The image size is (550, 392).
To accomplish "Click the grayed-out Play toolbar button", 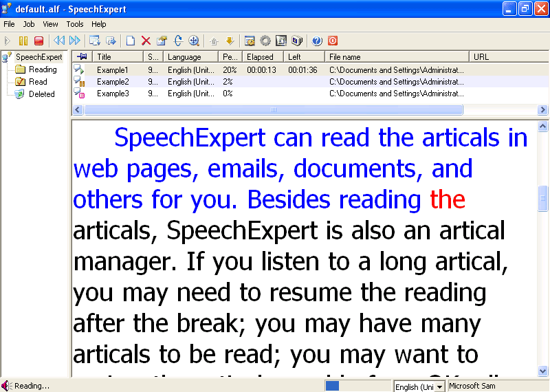I will pos(7,41).
